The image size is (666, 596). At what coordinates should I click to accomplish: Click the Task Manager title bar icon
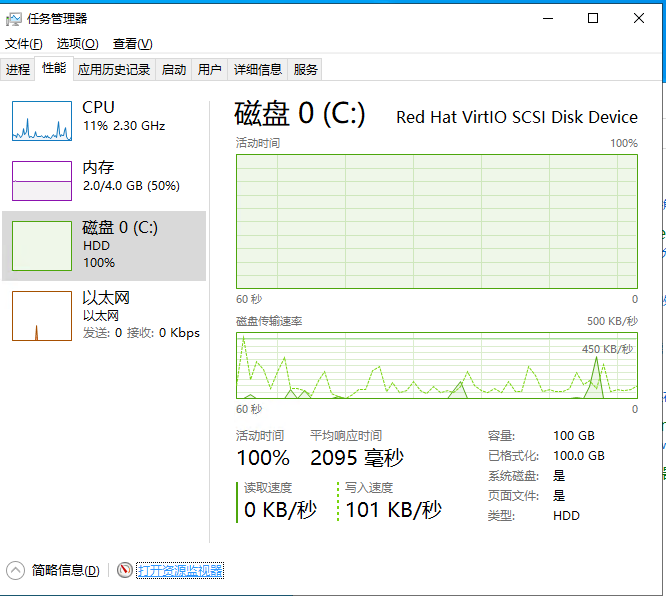coord(14,18)
